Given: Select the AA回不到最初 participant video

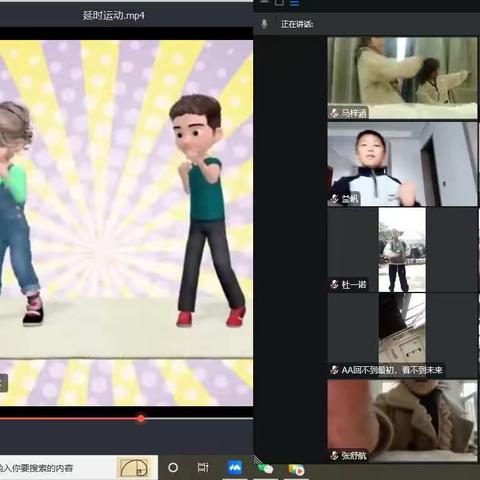Looking at the screenshot, I should coord(402,335).
